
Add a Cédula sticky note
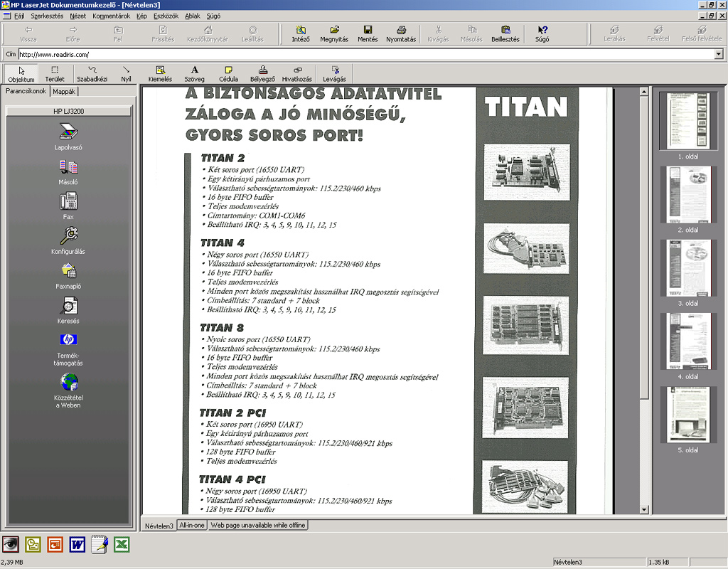[x=228, y=74]
